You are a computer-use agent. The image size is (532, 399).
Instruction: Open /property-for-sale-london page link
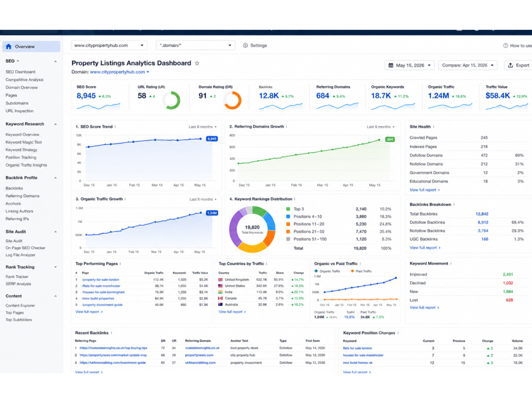[101, 280]
